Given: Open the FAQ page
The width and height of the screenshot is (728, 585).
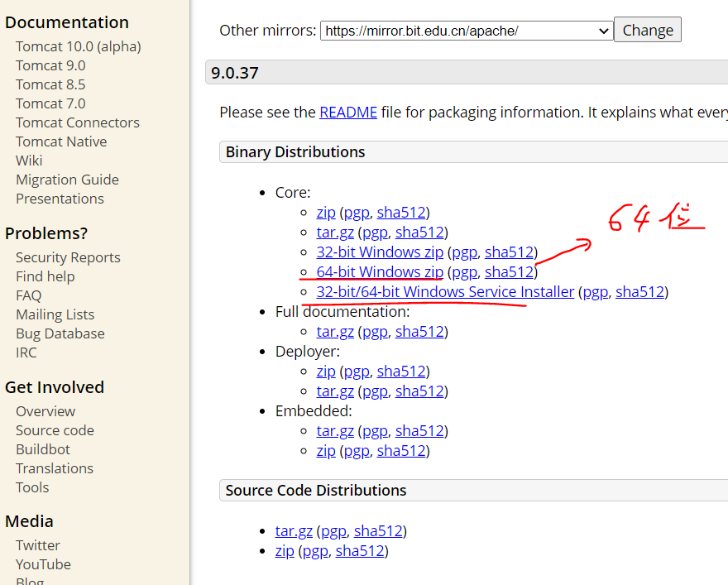Looking at the screenshot, I should click(x=28, y=295).
